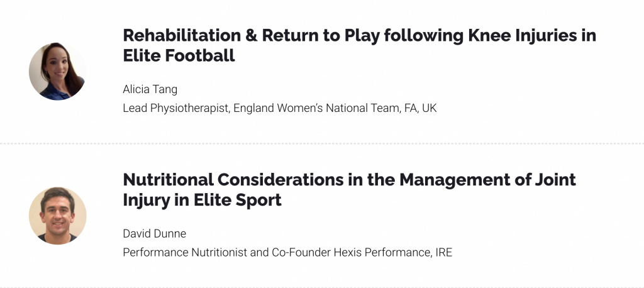Select the speaker name Alicia Tang

[x=150, y=89]
